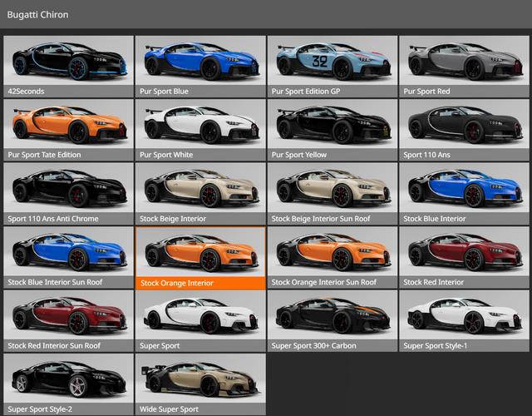This screenshot has width=532, height=416.
Task: Choose the Wide Super Sport variant
Action: point(200,384)
